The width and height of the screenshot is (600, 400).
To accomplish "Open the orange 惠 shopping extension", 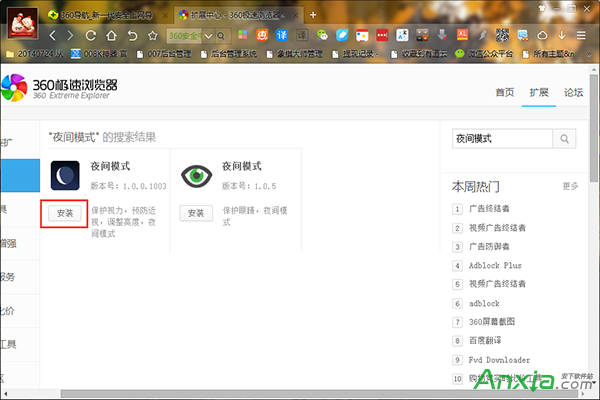I will [x=262, y=35].
